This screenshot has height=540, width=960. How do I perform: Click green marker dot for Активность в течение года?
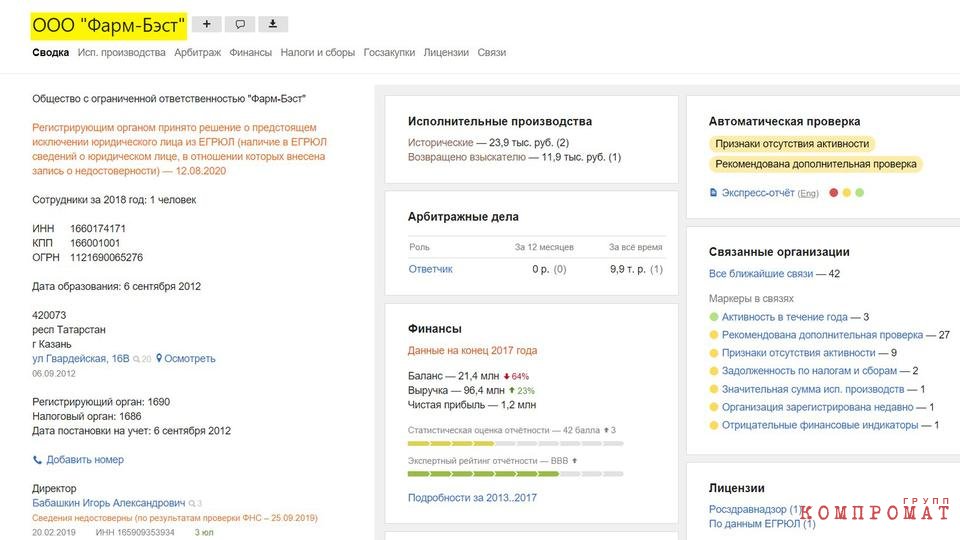[713, 317]
